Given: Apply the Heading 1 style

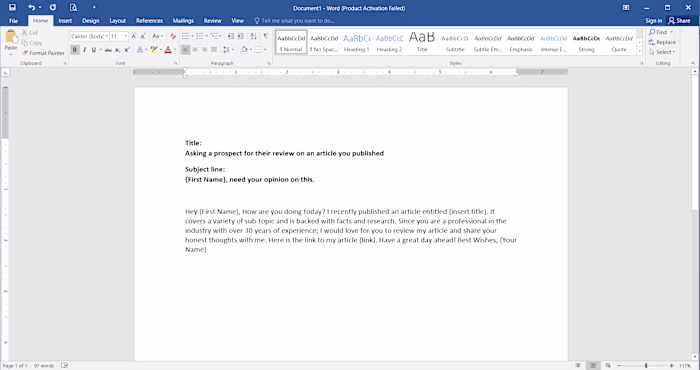Looking at the screenshot, I should tap(356, 42).
